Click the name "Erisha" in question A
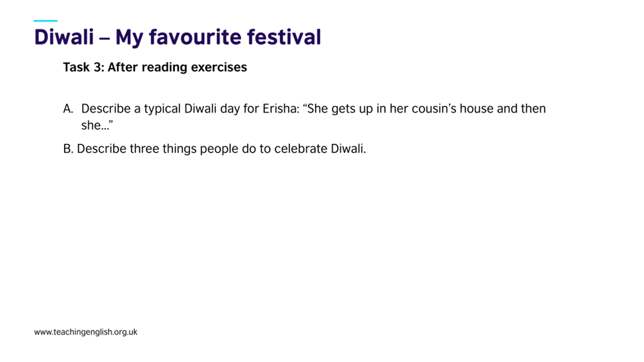644x362 pixels. [281, 109]
